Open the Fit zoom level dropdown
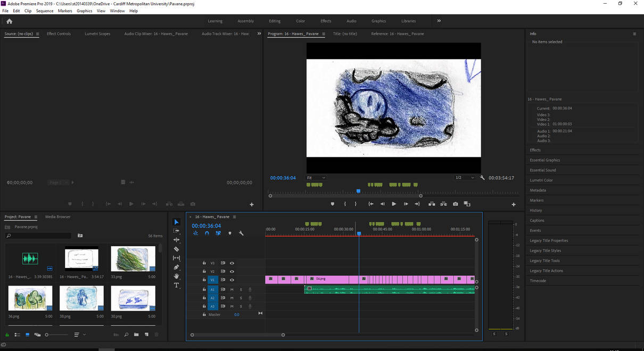 tap(316, 178)
